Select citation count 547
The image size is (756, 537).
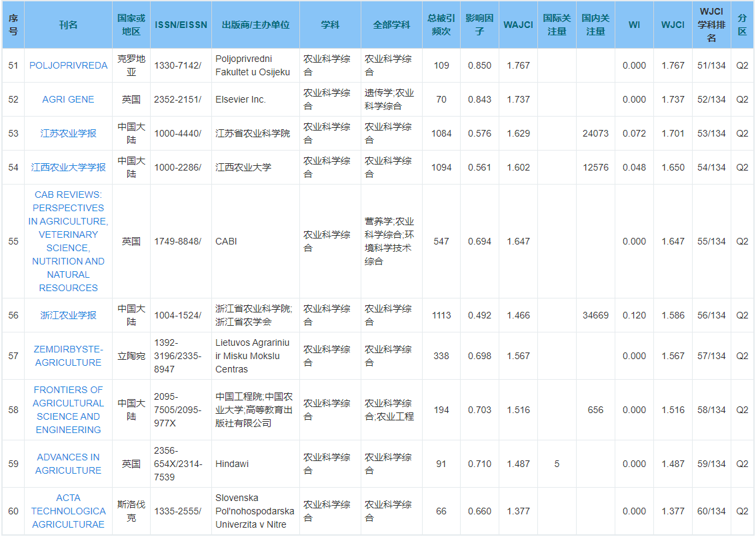tap(441, 241)
